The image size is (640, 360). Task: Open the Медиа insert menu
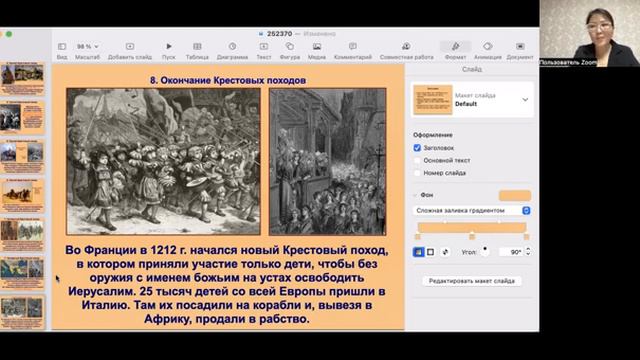pyautogui.click(x=317, y=51)
